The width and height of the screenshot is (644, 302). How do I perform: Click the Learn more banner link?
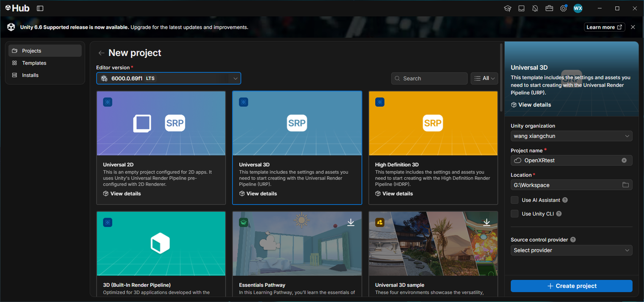pyautogui.click(x=604, y=27)
